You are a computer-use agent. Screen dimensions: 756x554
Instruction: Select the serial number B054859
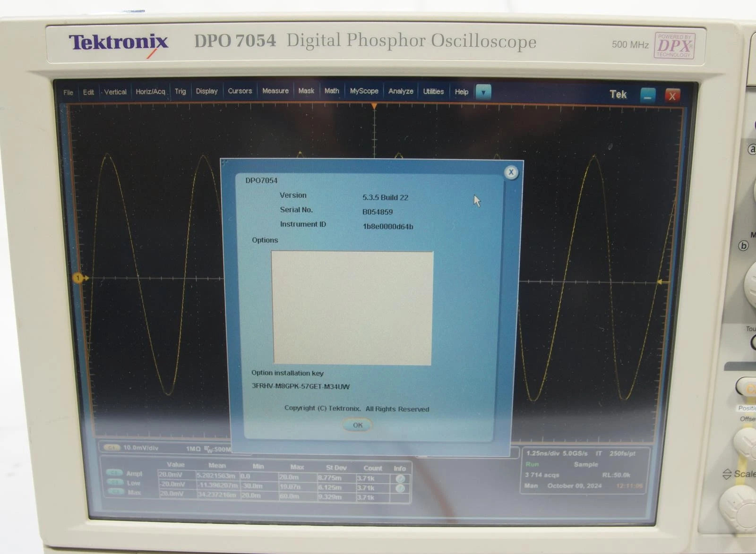click(378, 212)
